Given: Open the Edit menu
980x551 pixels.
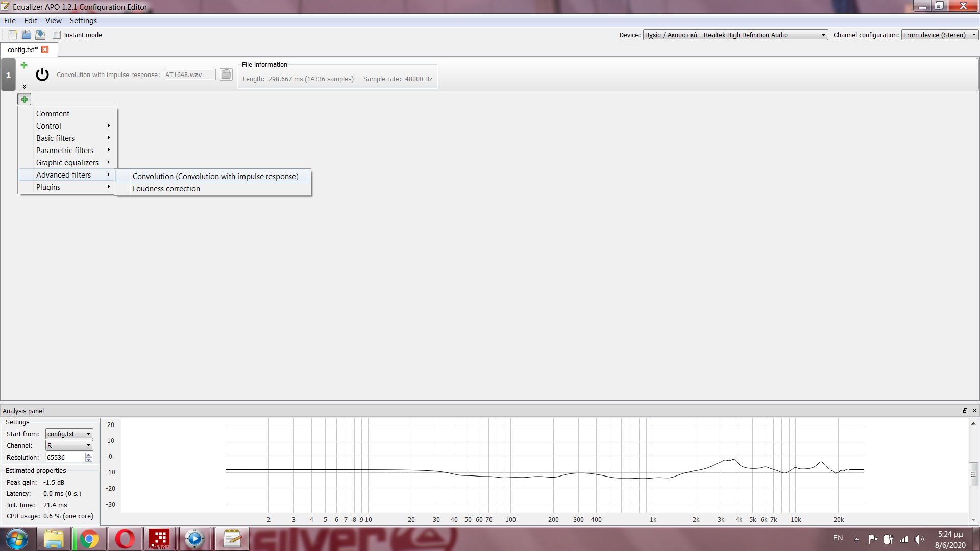Looking at the screenshot, I should [31, 21].
